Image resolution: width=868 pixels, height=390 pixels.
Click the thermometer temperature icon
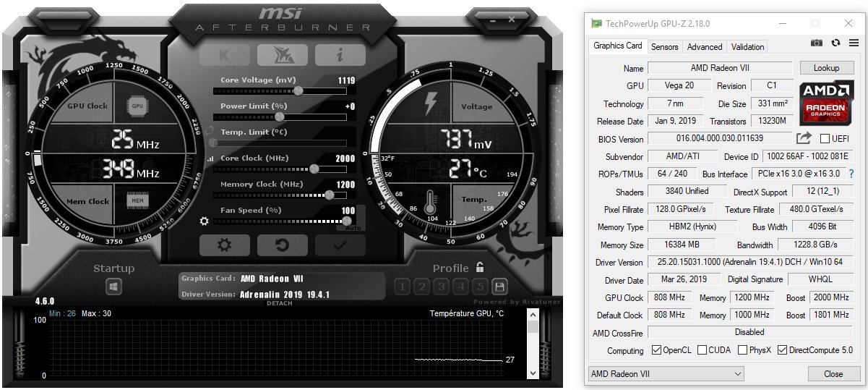point(431,203)
